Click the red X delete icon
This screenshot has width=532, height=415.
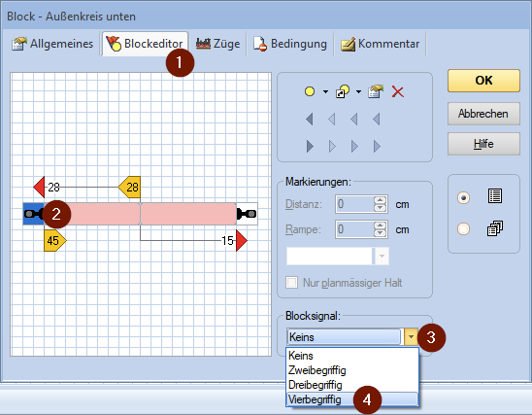398,91
